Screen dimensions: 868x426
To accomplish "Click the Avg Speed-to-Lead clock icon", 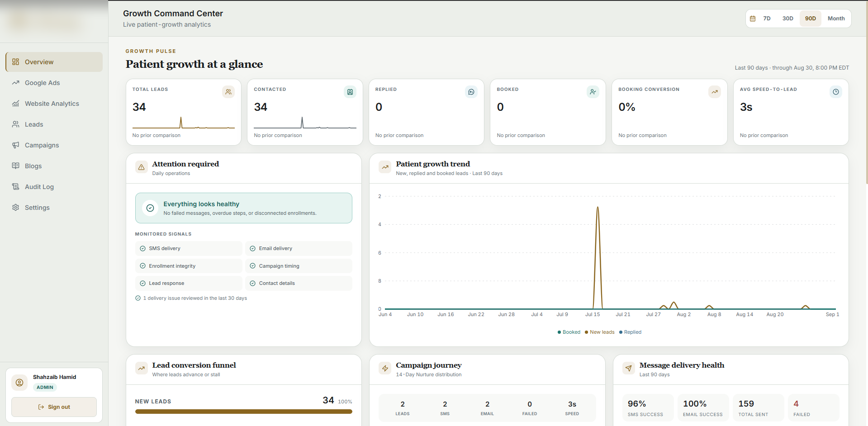I will [836, 92].
